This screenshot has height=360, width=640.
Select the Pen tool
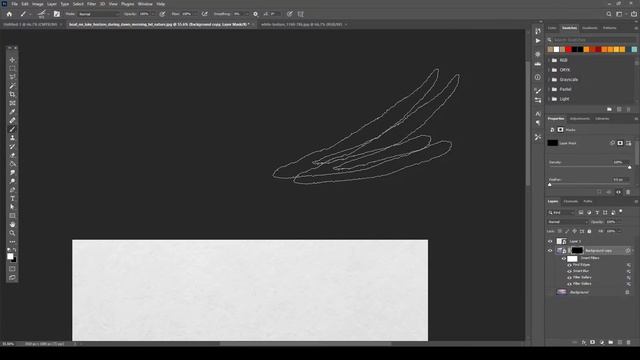[x=12, y=190]
